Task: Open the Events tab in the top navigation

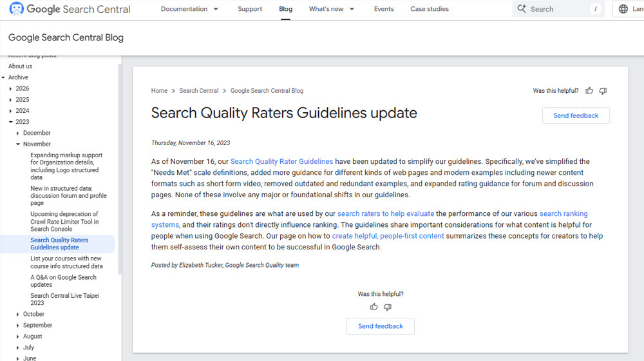Action: (384, 9)
